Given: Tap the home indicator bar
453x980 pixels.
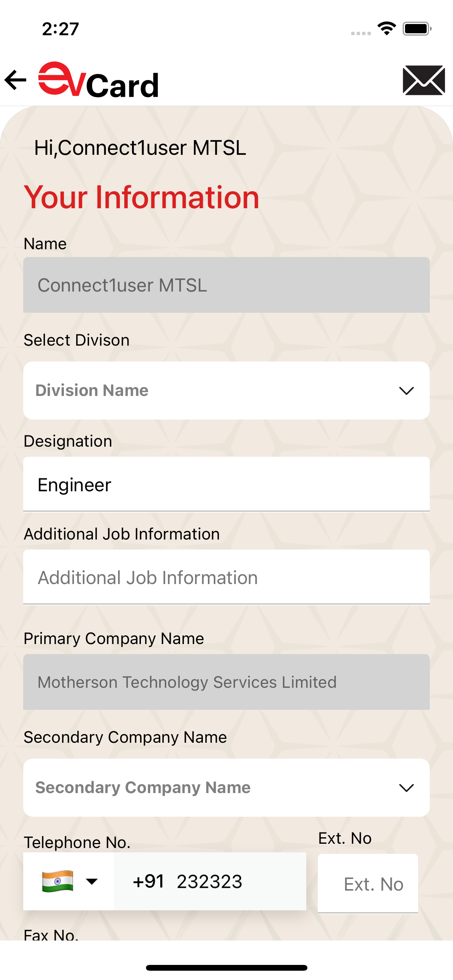Looking at the screenshot, I should pyautogui.click(x=226, y=968).
